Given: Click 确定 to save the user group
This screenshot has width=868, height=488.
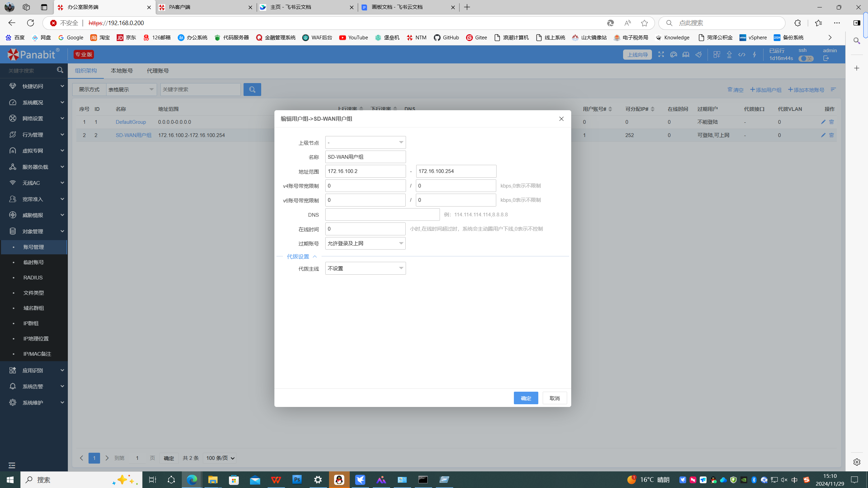Looking at the screenshot, I should [526, 398].
